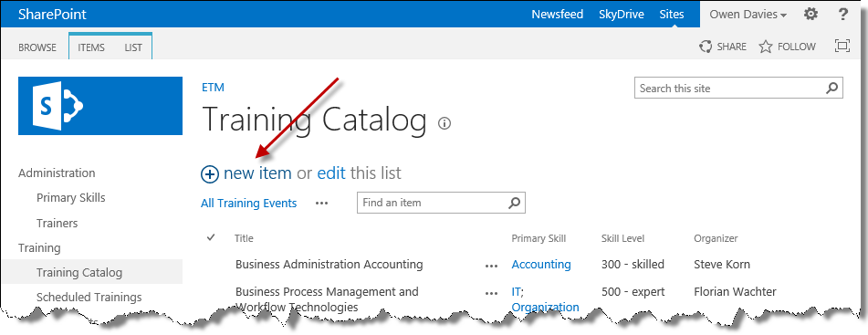Click the edit this list link
The width and height of the screenshot is (868, 335).
[331, 173]
